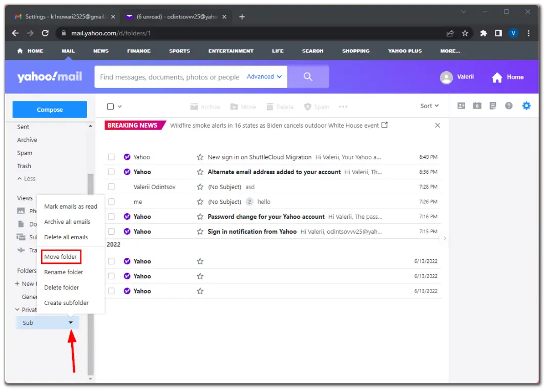The image size is (547, 392).
Task: Open the browser extensions puzzle icon
Action: tap(483, 33)
